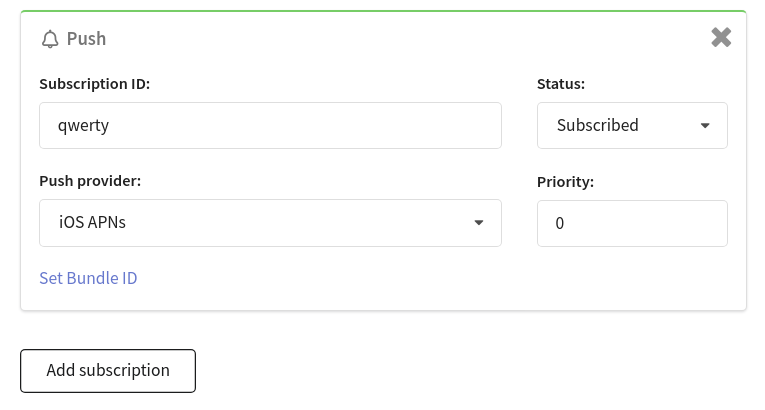Click the Push heading text
This screenshot has height=410, width=765.
click(x=86, y=39)
